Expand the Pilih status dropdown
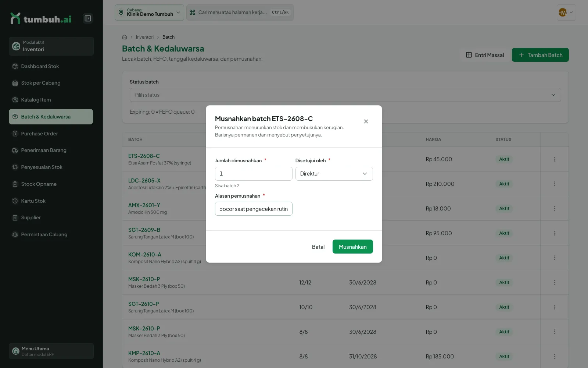Viewport: 588px width, 368px height. point(345,95)
